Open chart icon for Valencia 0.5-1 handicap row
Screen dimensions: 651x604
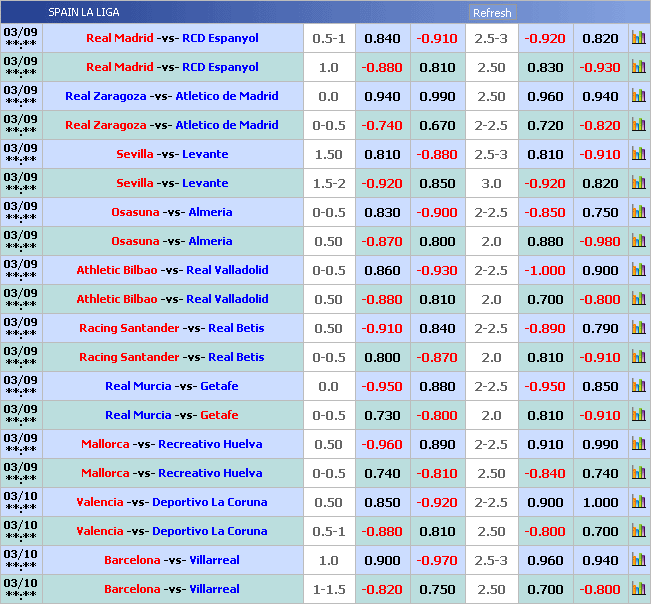(x=639, y=531)
